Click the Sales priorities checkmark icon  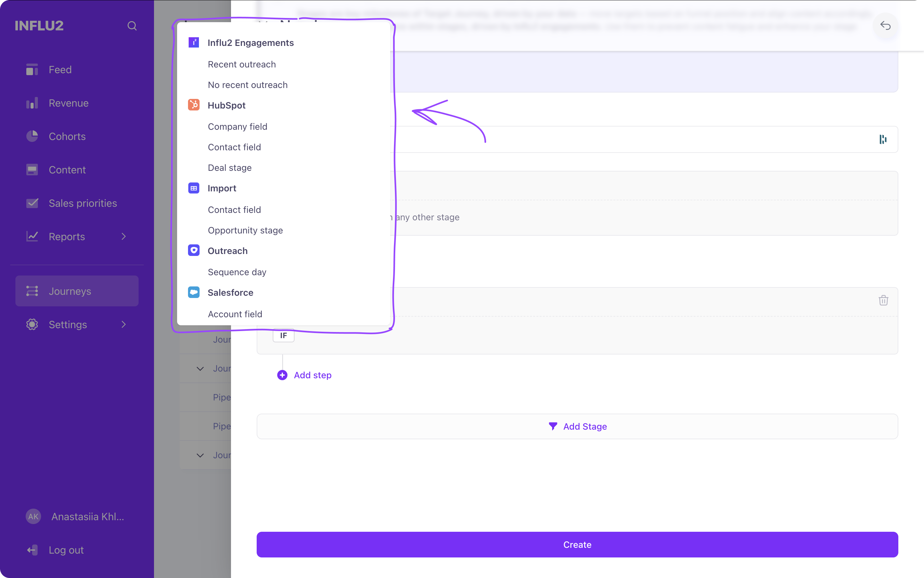[x=32, y=203]
